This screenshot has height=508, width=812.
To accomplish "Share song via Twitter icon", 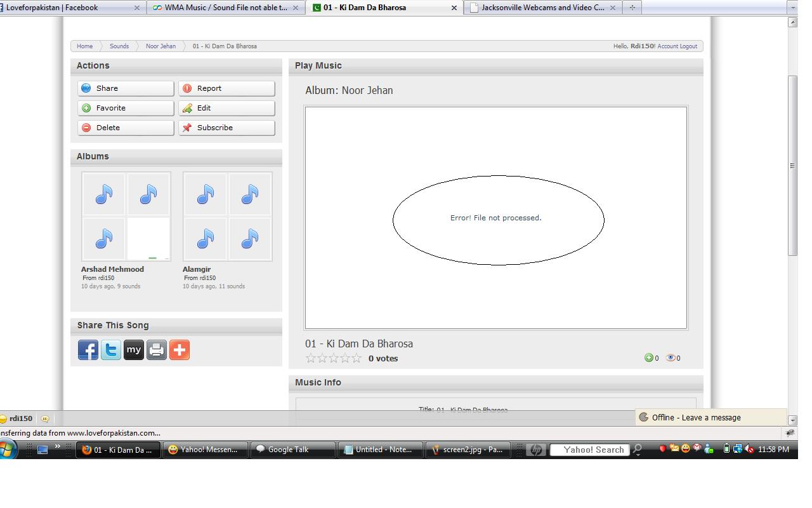I will click(x=111, y=350).
